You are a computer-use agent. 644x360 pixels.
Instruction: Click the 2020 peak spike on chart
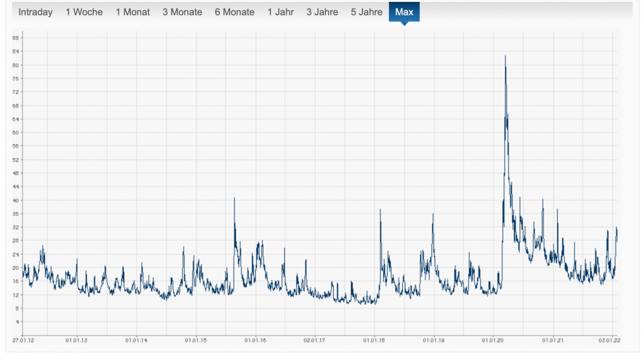point(505,56)
